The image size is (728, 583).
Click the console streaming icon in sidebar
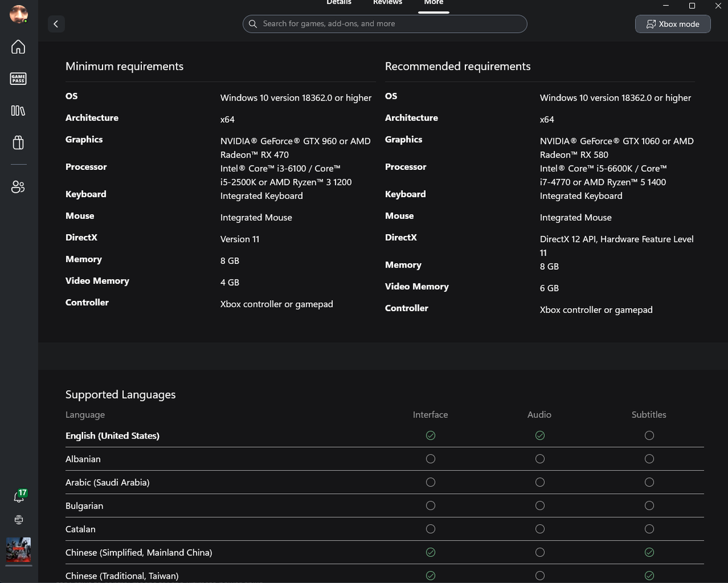click(x=19, y=520)
